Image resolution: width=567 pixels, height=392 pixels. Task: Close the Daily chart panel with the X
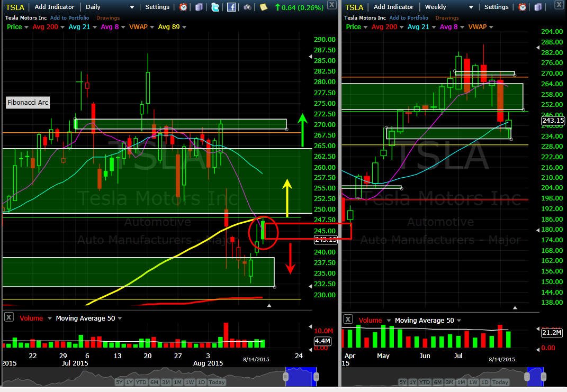coord(331,5)
